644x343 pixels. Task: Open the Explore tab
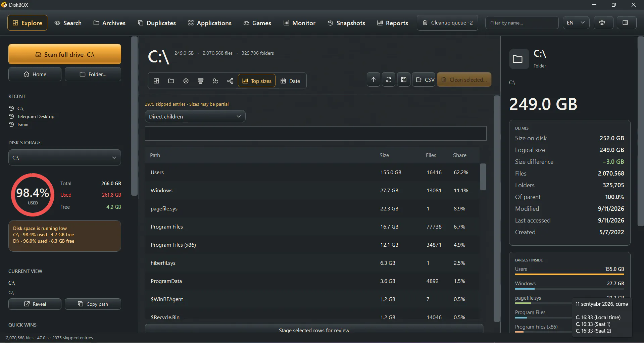[x=28, y=23]
